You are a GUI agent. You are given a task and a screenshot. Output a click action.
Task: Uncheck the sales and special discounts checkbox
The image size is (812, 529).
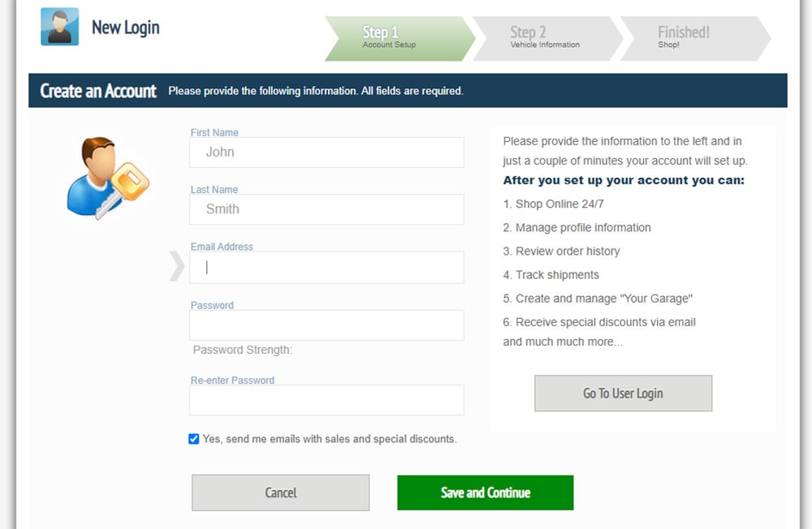point(194,439)
